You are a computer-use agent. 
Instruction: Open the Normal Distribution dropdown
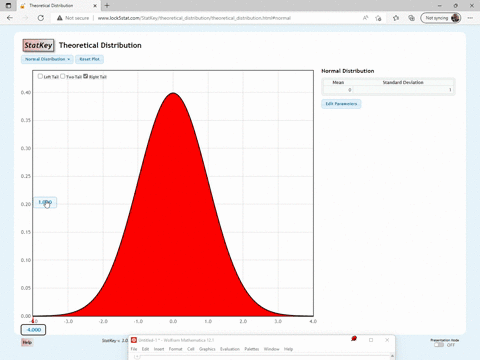click(x=47, y=59)
